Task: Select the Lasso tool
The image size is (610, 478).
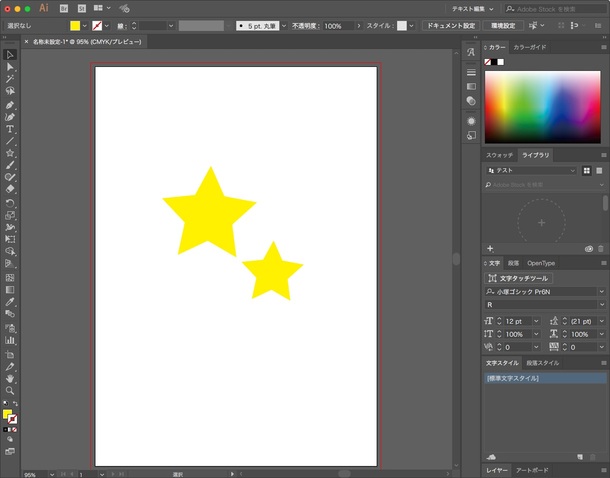Action: coord(10,91)
